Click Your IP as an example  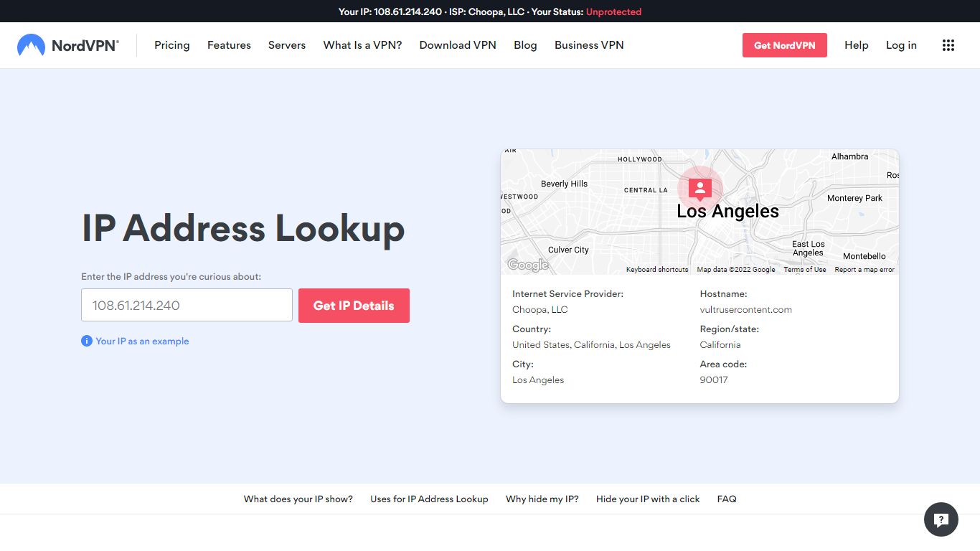click(142, 342)
